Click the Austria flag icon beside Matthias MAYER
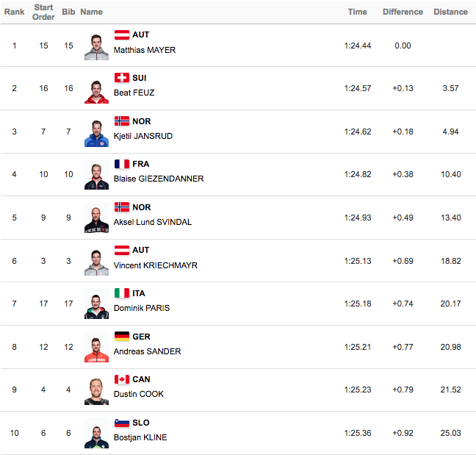 click(122, 35)
